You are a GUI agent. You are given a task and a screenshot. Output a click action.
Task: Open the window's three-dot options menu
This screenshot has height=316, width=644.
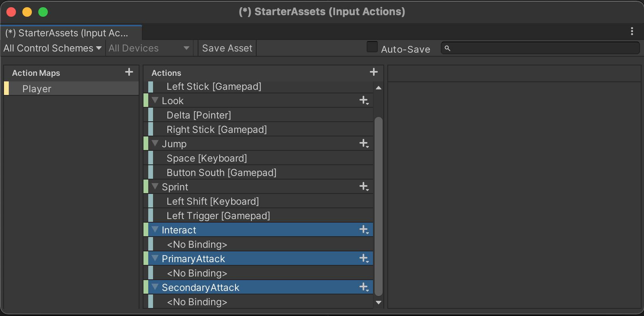(632, 32)
